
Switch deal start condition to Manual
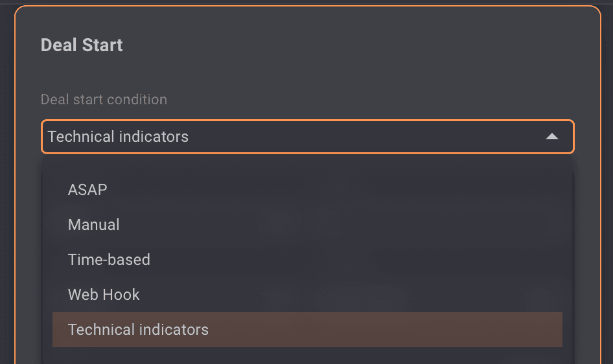point(94,225)
